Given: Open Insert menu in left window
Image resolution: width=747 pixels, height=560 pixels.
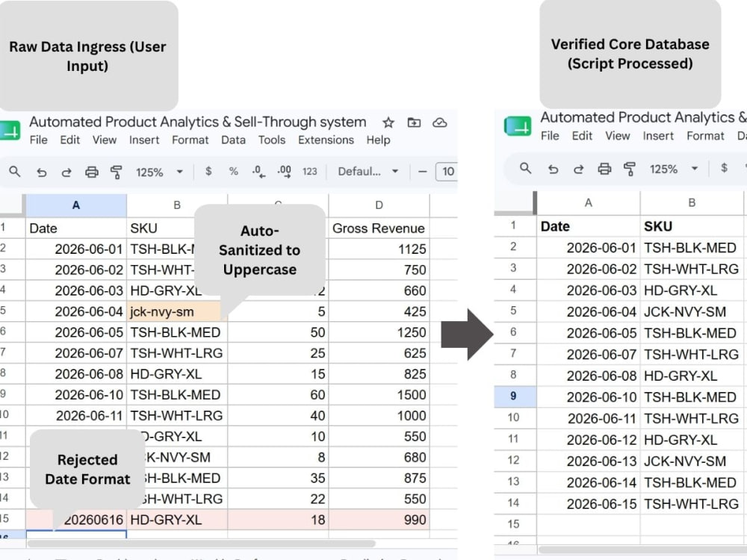Looking at the screenshot, I should (x=144, y=140).
